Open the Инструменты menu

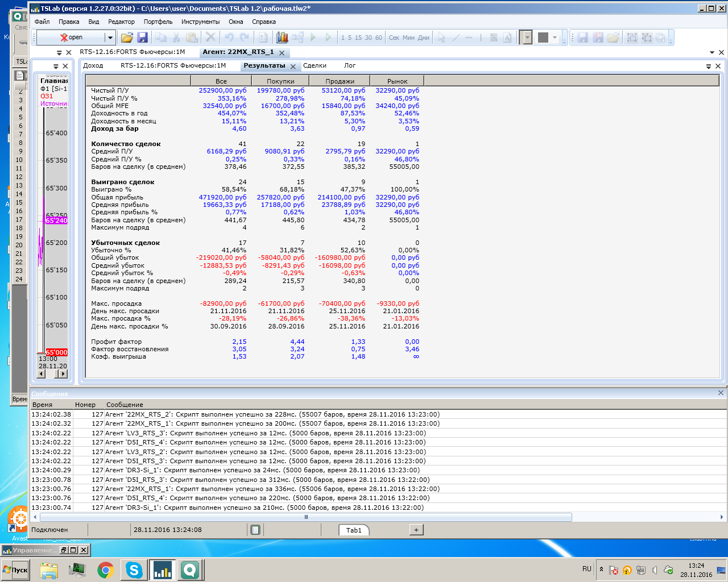200,22
